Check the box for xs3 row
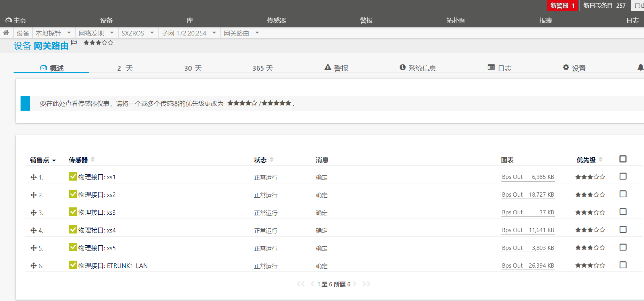The width and height of the screenshot is (644, 301). (623, 212)
